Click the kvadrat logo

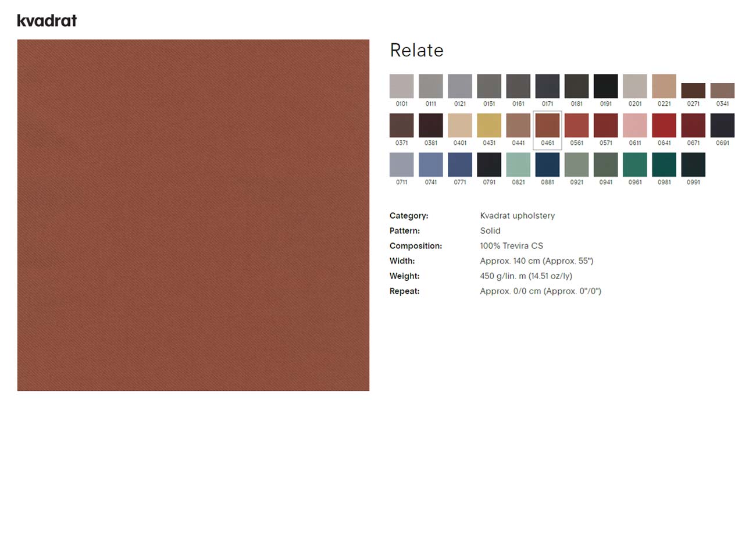47,21
